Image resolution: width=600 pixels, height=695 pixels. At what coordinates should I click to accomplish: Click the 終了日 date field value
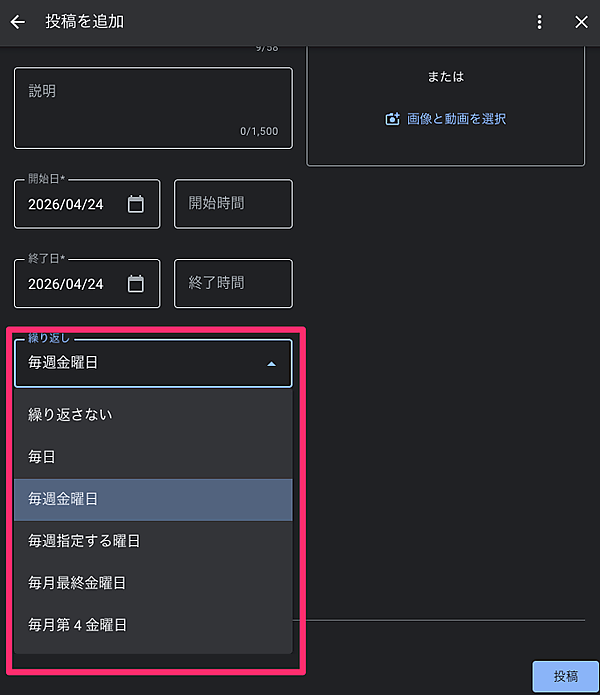[x=67, y=284]
